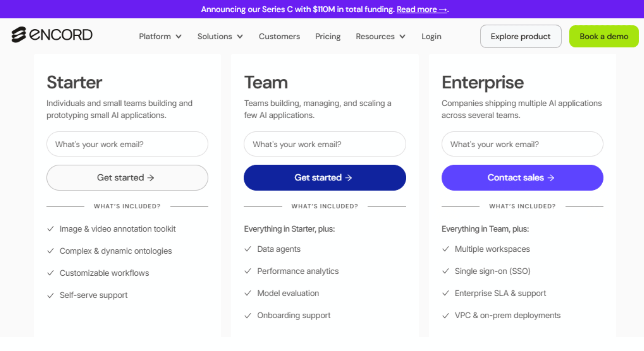The width and height of the screenshot is (644, 351).
Task: Click checkmark icon beside Self-serve support
Action: click(51, 295)
